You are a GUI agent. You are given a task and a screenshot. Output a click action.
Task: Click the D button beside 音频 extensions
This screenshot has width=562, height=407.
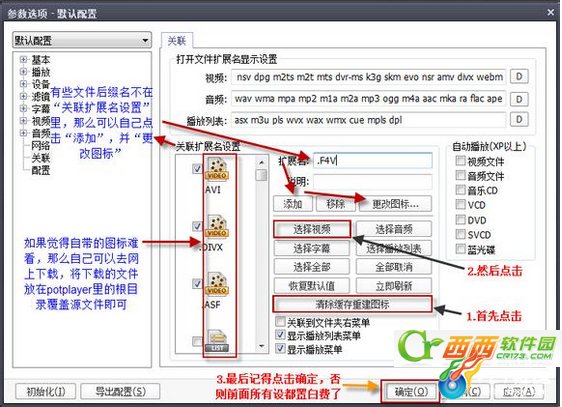click(x=519, y=99)
